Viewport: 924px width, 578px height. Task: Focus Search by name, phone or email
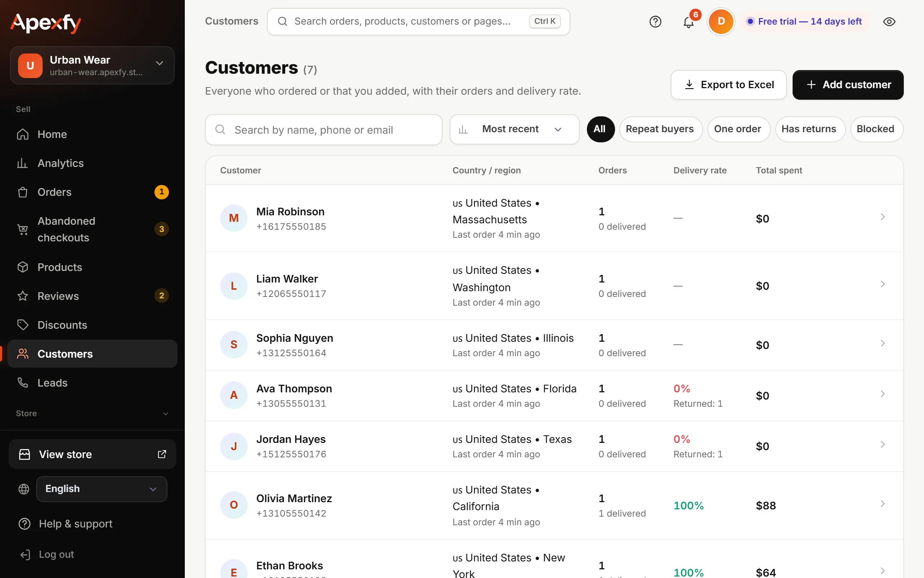coord(323,130)
